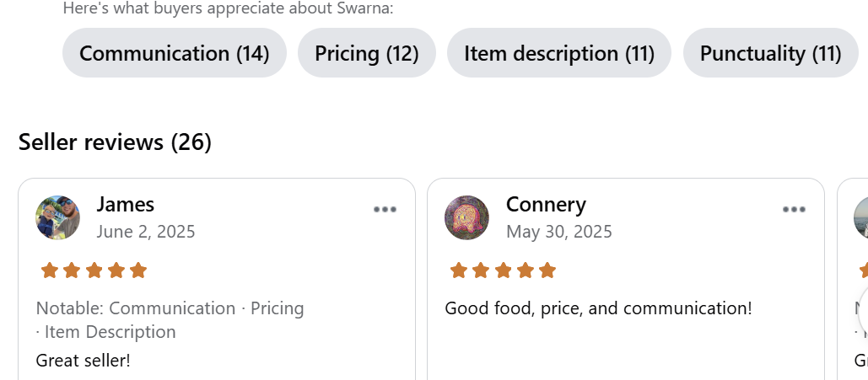Click the May 30, 2025 review date
This screenshot has width=868, height=380.
pos(559,231)
